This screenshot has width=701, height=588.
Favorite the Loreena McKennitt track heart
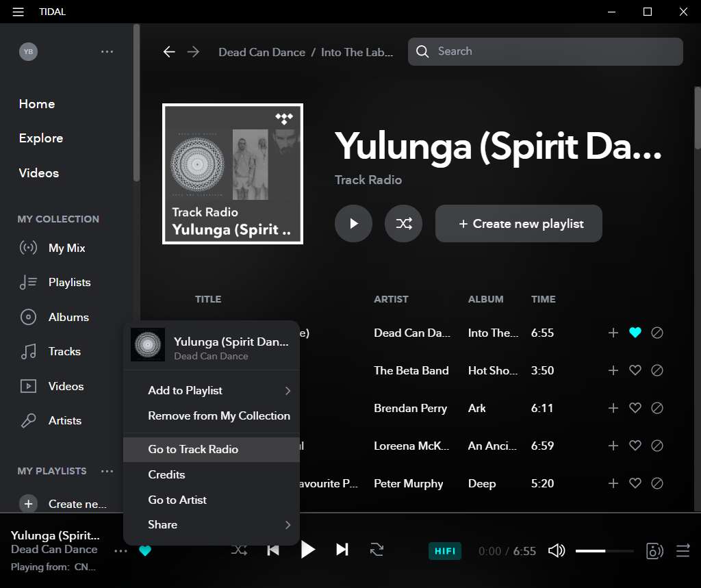(x=635, y=446)
